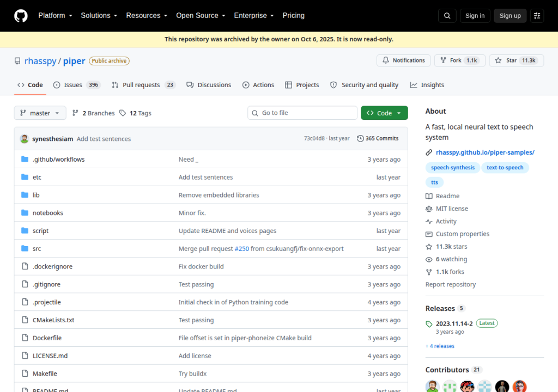Click the tts topic tag
The width and height of the screenshot is (558, 392).
pos(434,182)
